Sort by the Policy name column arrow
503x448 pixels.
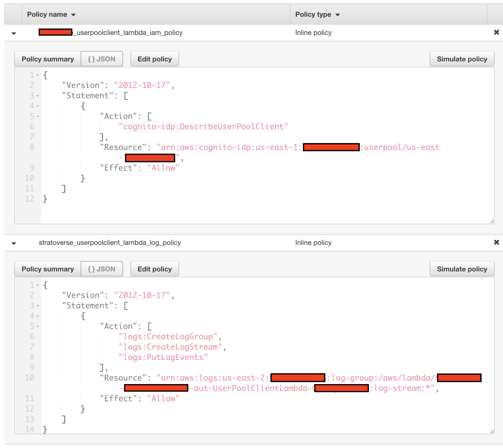(73, 15)
